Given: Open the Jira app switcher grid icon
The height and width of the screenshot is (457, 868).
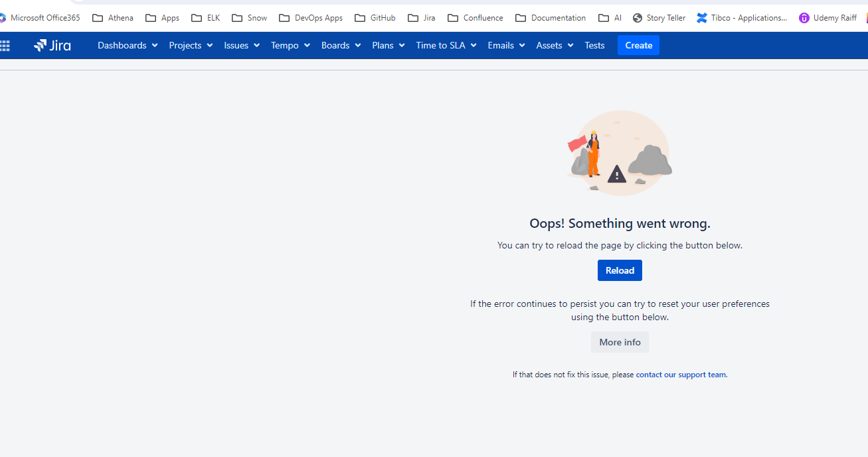Looking at the screenshot, I should click(x=6, y=45).
